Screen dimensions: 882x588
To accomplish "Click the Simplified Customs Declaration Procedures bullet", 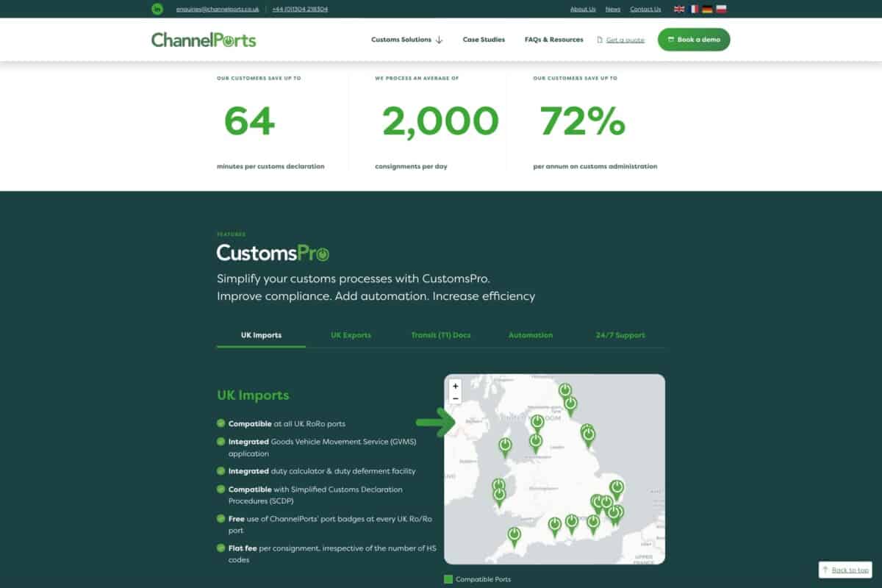I will point(315,495).
